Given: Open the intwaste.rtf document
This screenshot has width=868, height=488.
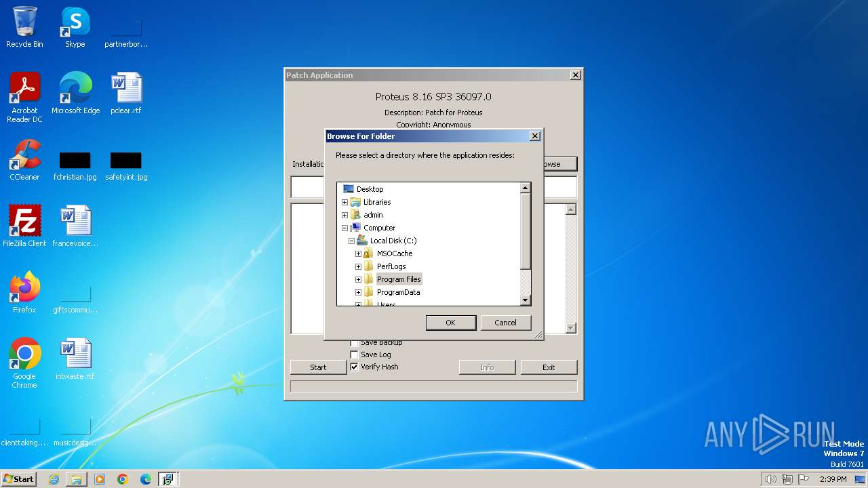Looking at the screenshot, I should coord(75,359).
